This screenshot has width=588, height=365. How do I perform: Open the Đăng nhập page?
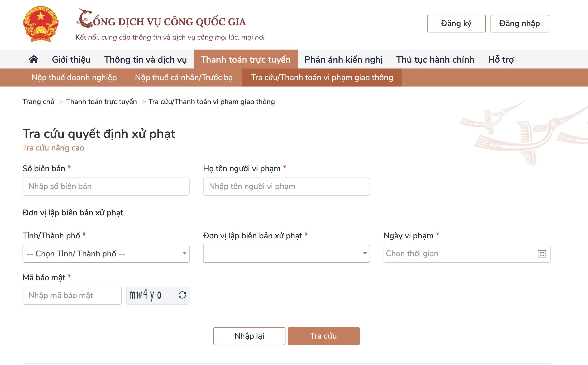click(520, 23)
